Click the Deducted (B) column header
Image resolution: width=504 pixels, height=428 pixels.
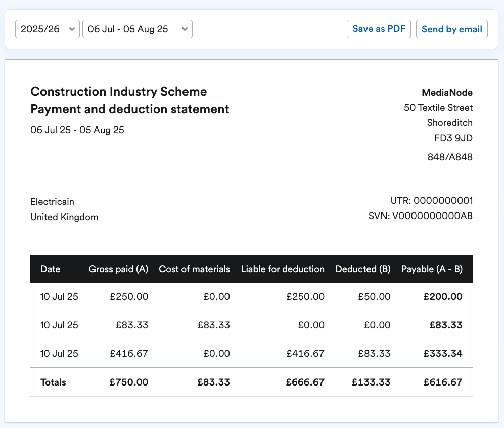coord(363,269)
